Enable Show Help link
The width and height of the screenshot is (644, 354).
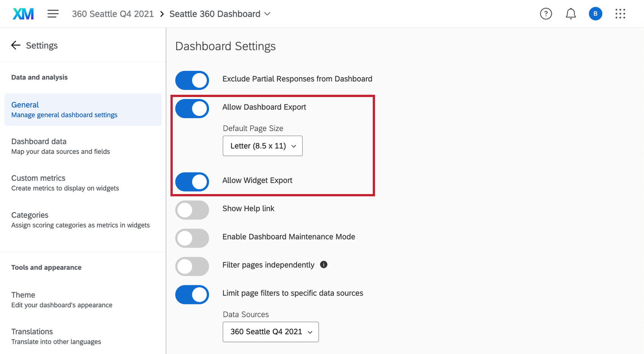[192, 210]
